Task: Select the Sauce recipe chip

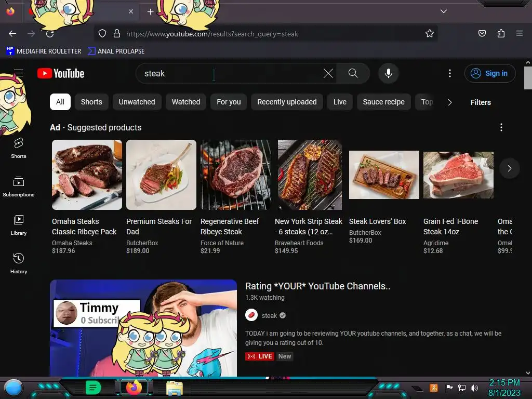Action: pos(384,102)
